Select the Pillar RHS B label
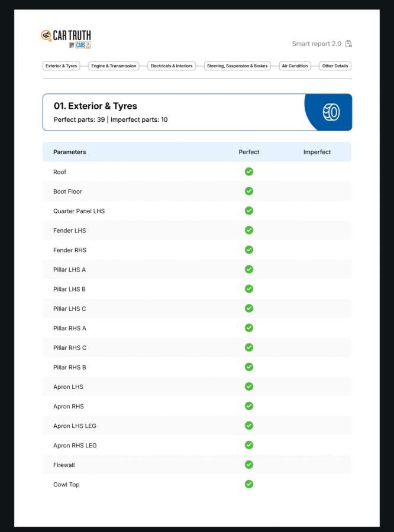 tap(70, 368)
